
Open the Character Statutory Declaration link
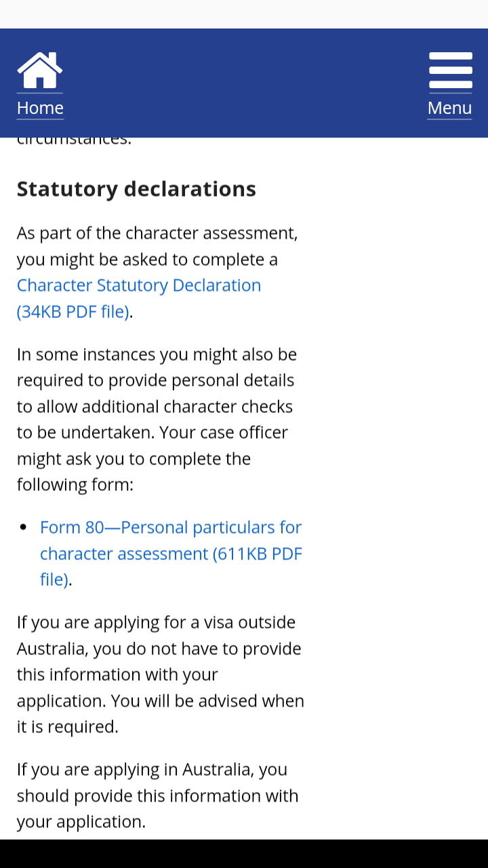[x=139, y=285]
